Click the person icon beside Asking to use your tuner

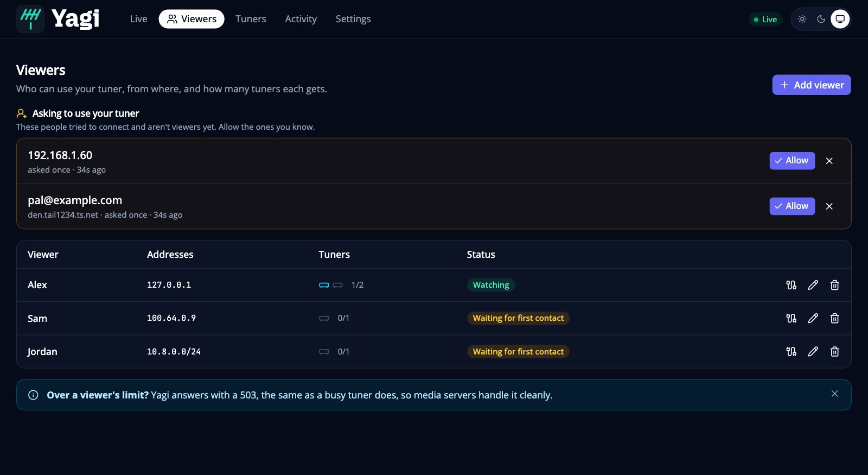[x=22, y=113]
